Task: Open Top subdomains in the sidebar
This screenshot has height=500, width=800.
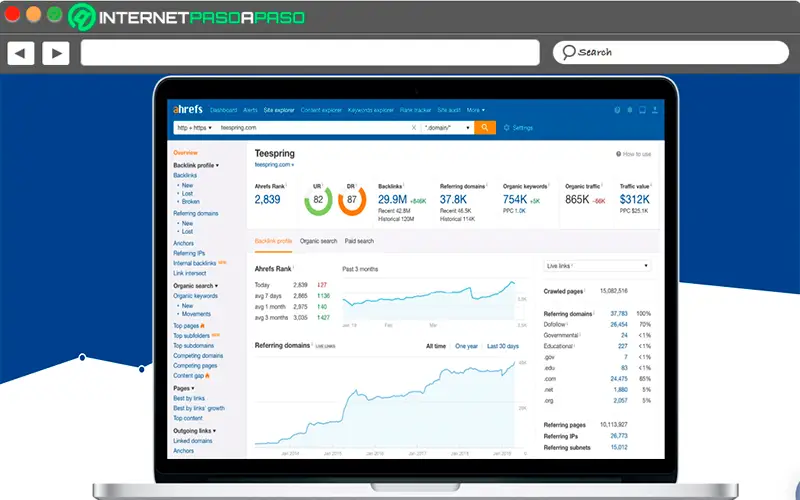Action: 193,346
